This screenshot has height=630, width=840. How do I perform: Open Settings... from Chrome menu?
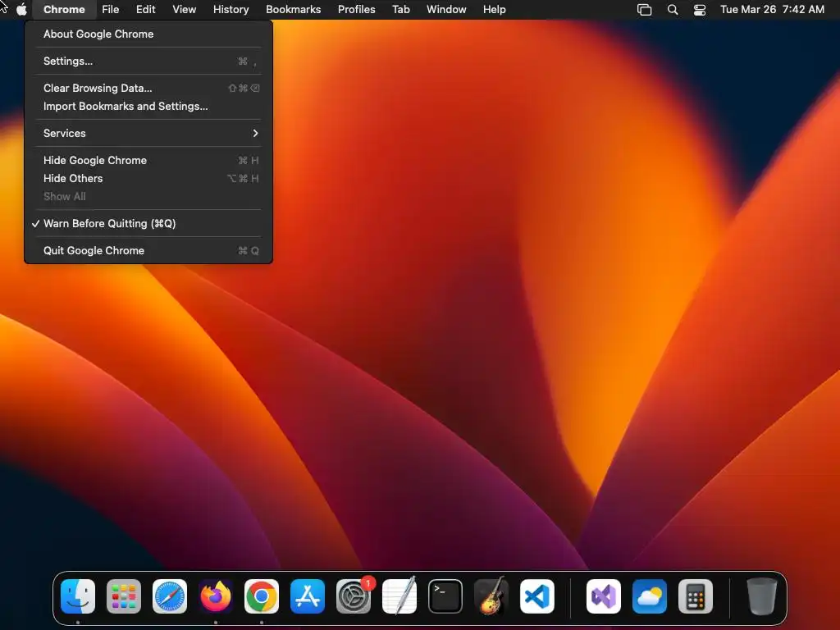click(148, 61)
